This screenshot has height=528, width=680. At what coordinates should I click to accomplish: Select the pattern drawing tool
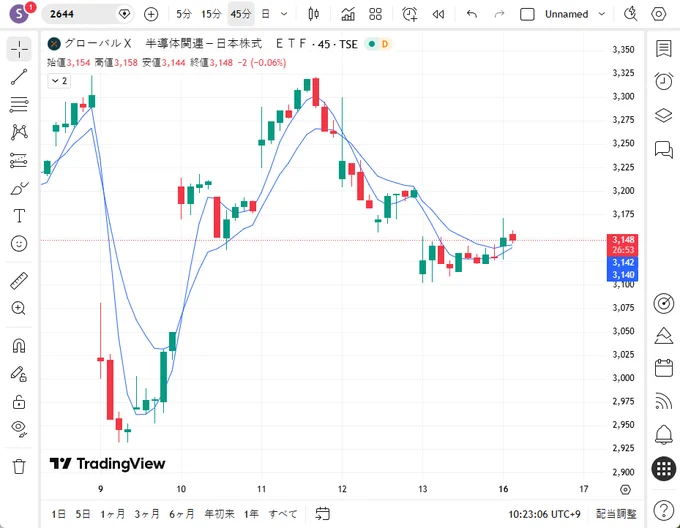point(19,132)
